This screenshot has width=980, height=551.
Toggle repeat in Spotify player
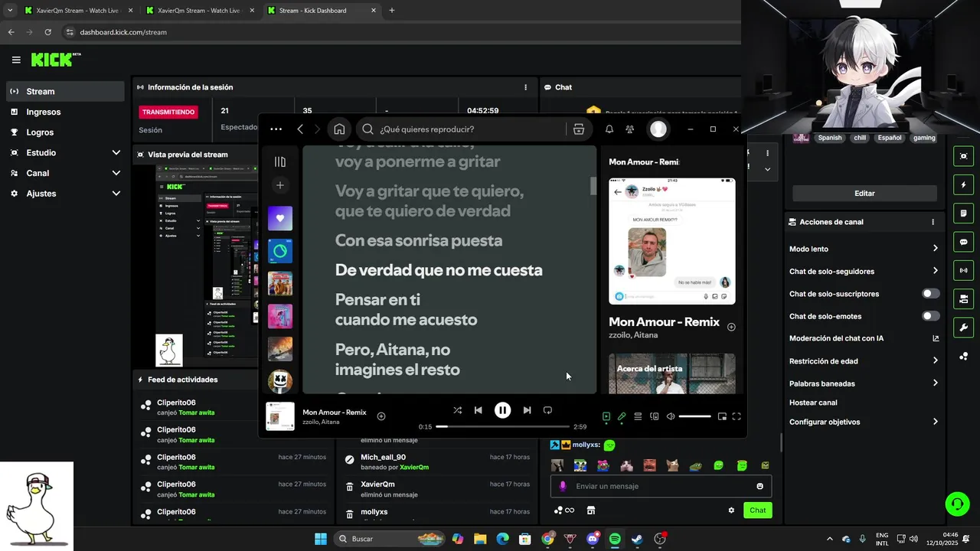pyautogui.click(x=547, y=410)
